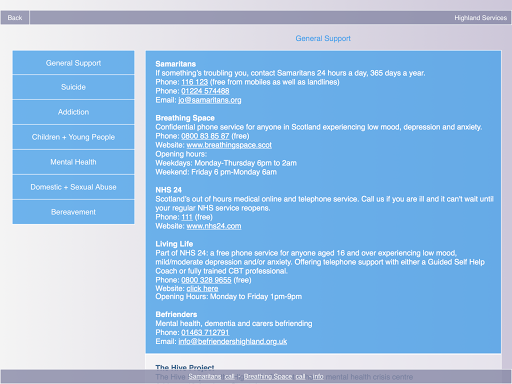Email info@befriendershighland.org.uk
This screenshot has height=384, width=512.
tap(233, 341)
